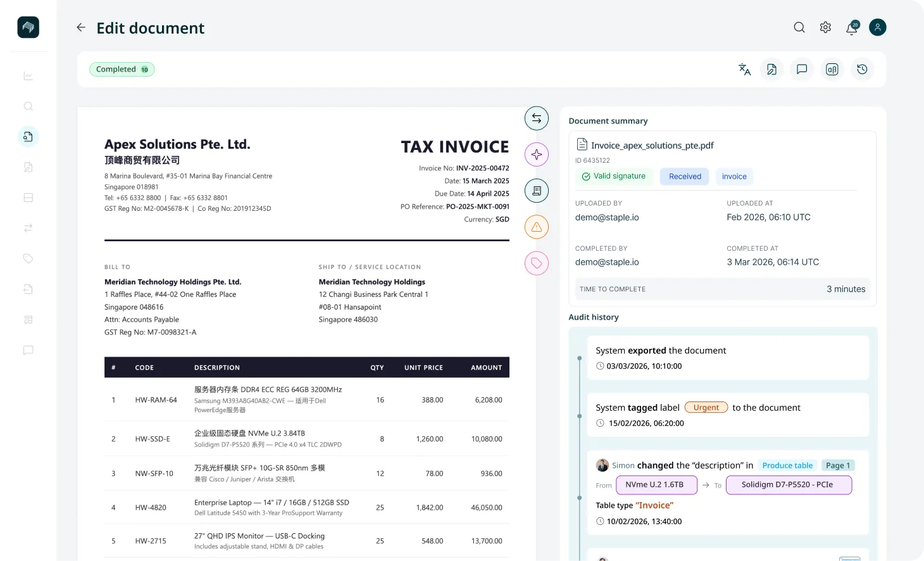Open sidebar transfer arrows icon
This screenshot has height=561, width=924.
(28, 228)
